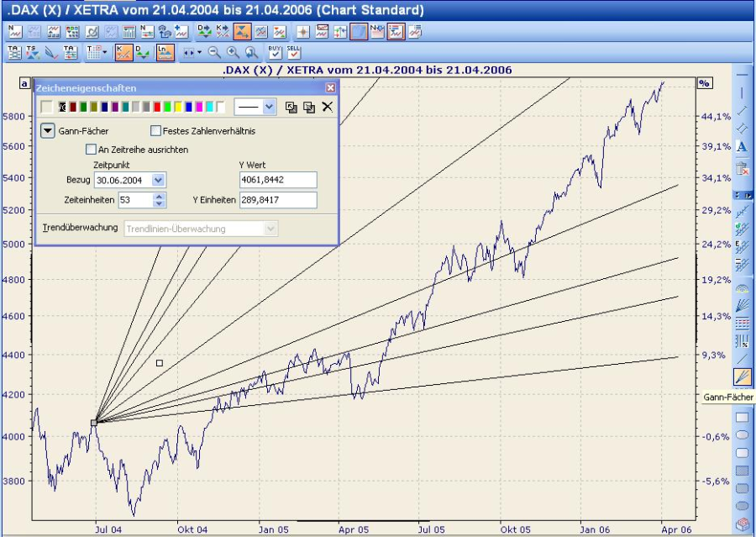The height and width of the screenshot is (537, 756).
Task: Expand the Gann-Fächer drawing type selector
Action: (48, 131)
